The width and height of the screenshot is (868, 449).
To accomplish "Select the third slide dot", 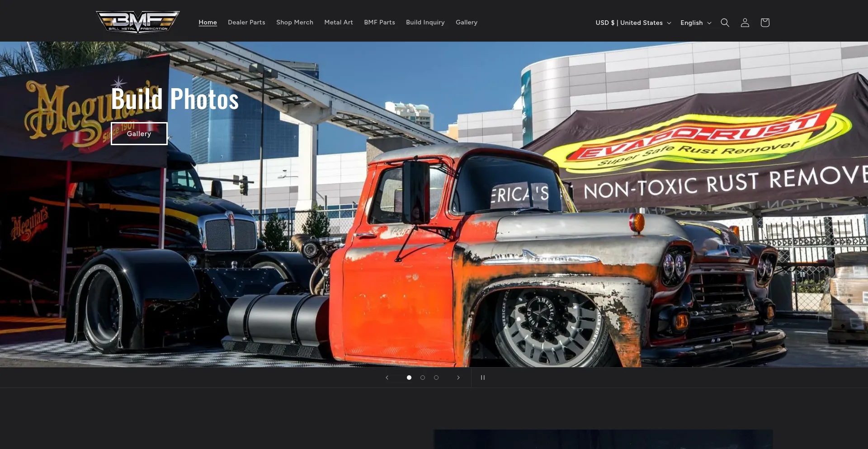I will click(x=436, y=378).
